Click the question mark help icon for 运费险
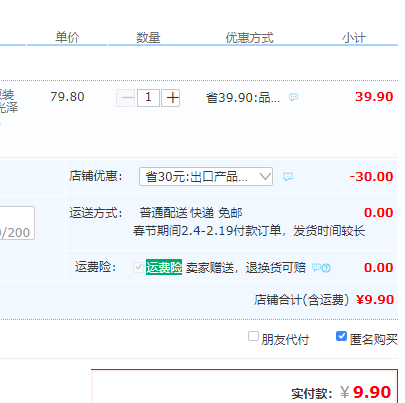405x403 pixels. pyautogui.click(x=326, y=268)
